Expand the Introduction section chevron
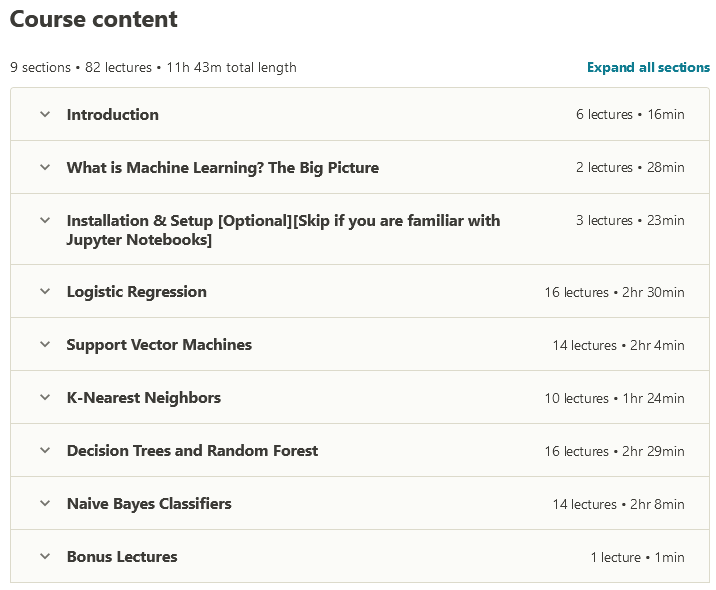 tap(44, 114)
